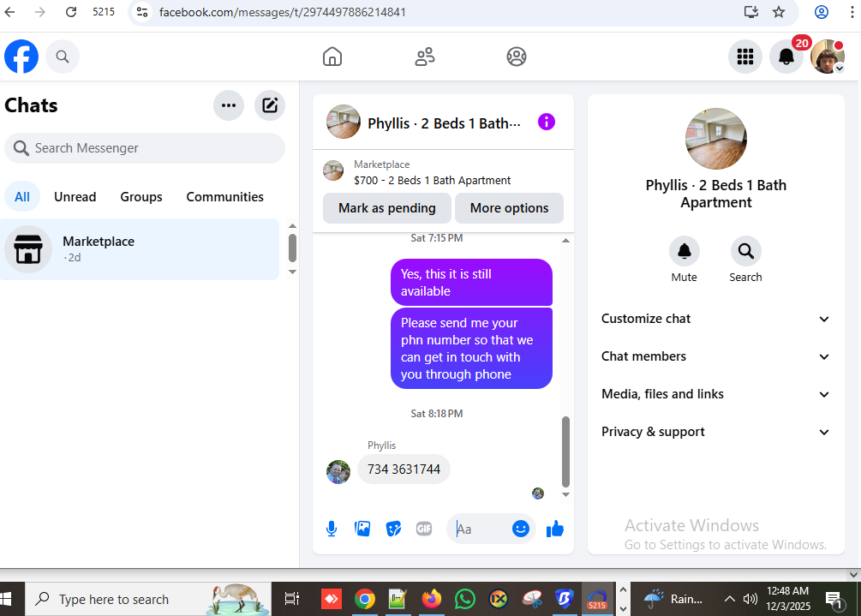Click the taskbar search box
This screenshot has width=861, height=616.
click(x=148, y=599)
